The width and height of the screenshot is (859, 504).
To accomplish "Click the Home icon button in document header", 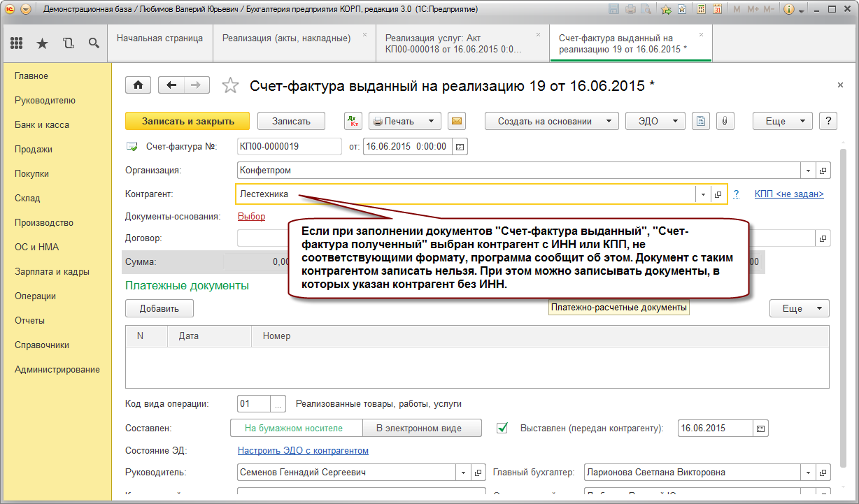I will [138, 85].
